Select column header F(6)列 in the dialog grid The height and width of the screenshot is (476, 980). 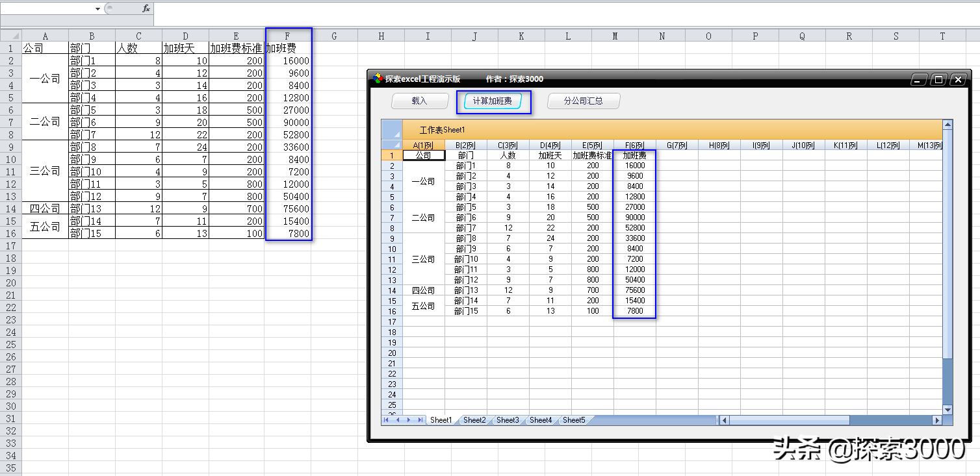click(x=634, y=145)
